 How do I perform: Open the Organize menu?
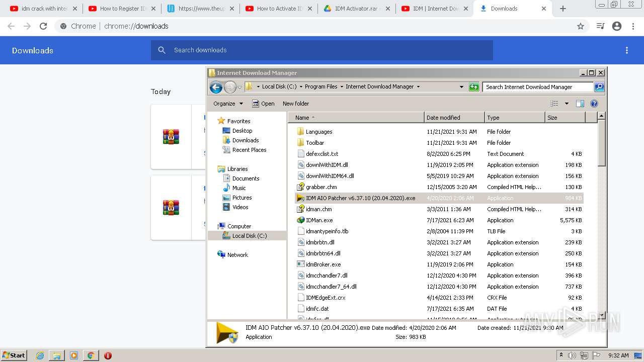click(x=228, y=104)
